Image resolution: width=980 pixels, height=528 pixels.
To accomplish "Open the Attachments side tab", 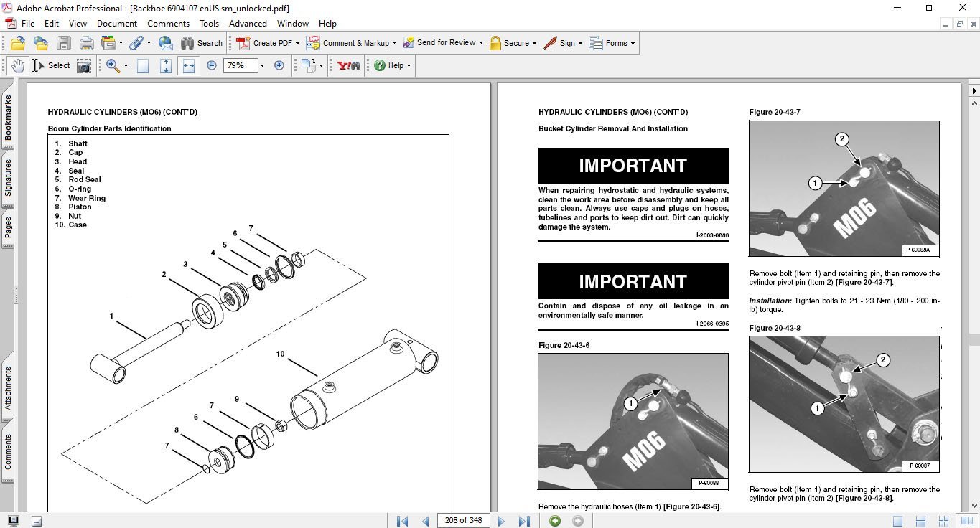I will click(x=8, y=388).
